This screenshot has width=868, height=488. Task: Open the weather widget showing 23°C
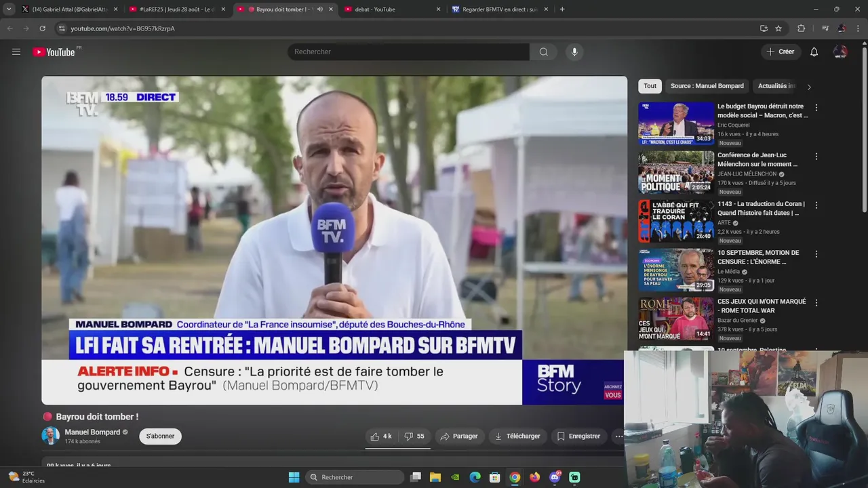[x=26, y=477]
